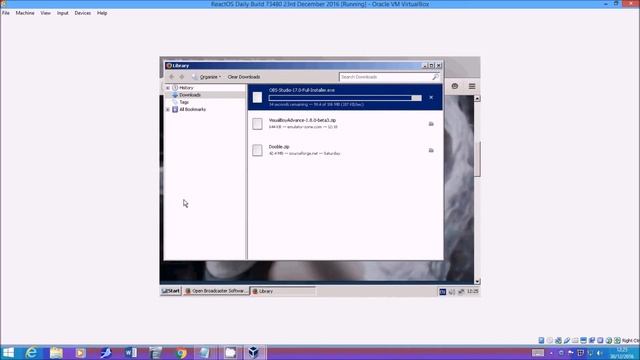640x360 pixels.
Task: Launch Internet Explorer from taskbar
Action: tap(31, 353)
